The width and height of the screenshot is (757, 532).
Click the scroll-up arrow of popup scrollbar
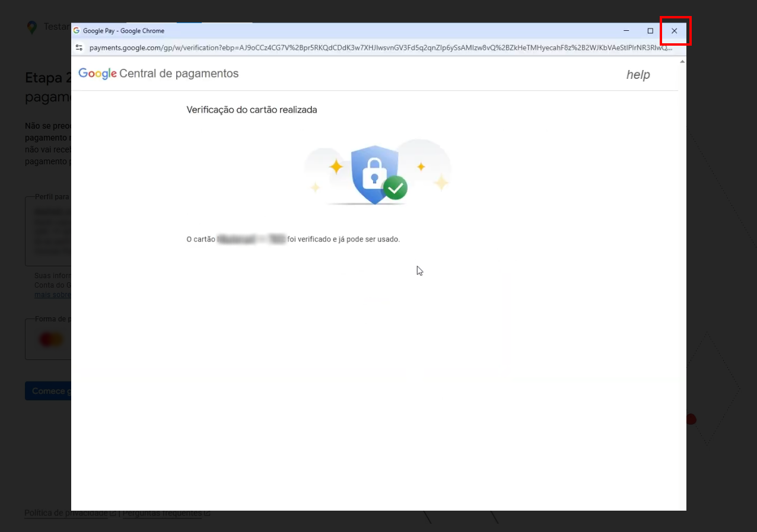[x=682, y=62]
